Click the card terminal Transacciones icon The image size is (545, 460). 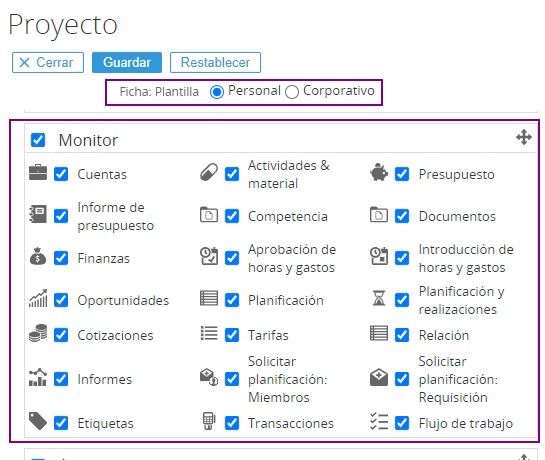pyautogui.click(x=209, y=421)
